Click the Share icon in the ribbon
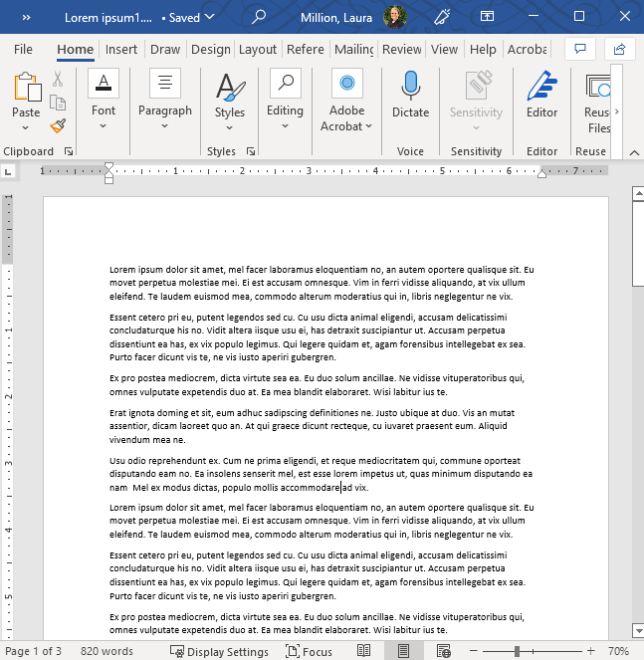 click(619, 49)
